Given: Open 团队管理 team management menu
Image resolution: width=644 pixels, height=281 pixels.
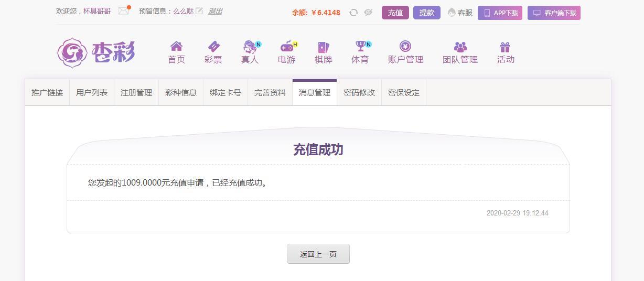Looking at the screenshot, I should [460, 52].
